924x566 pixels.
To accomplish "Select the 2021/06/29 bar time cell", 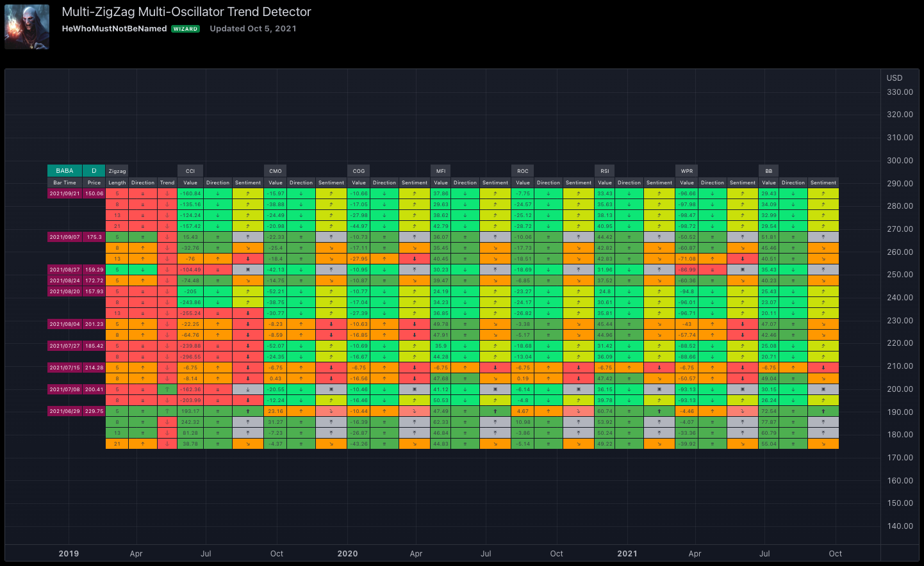I will pos(65,411).
